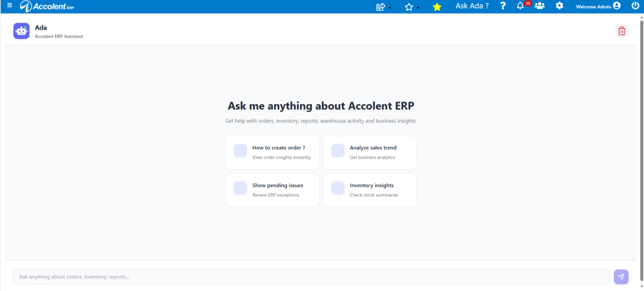644x291 pixels.
Task: Open the share/export icon in header
Action: pyautogui.click(x=380, y=6)
